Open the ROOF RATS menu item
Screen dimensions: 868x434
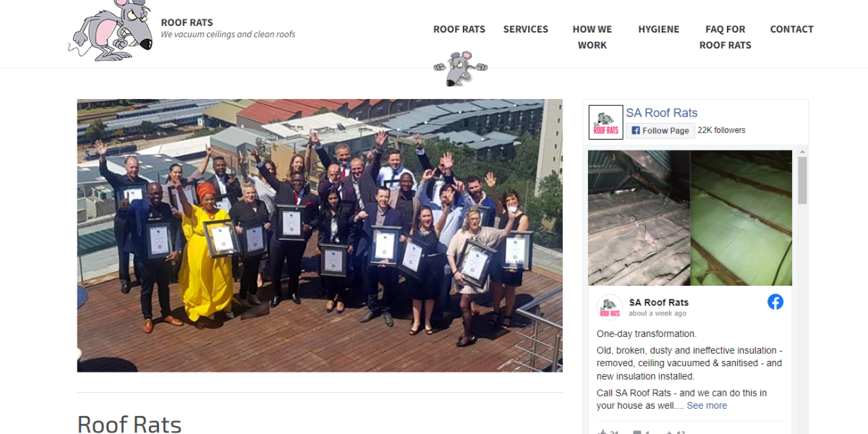[459, 29]
